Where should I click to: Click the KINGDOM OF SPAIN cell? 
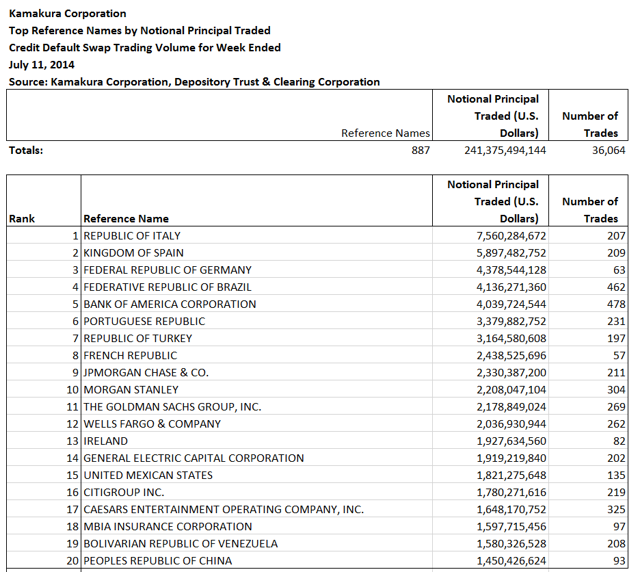click(256, 253)
